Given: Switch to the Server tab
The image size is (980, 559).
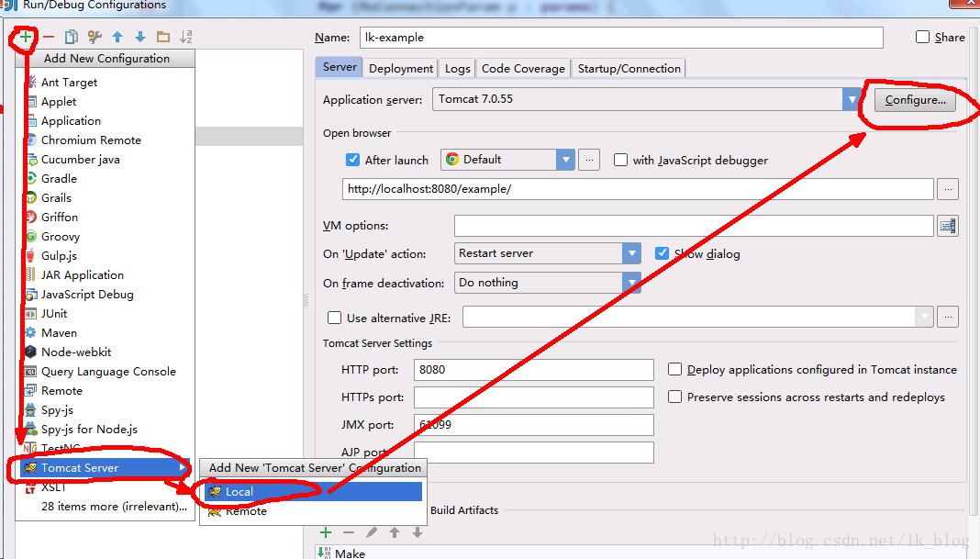Looking at the screenshot, I should 340,67.
